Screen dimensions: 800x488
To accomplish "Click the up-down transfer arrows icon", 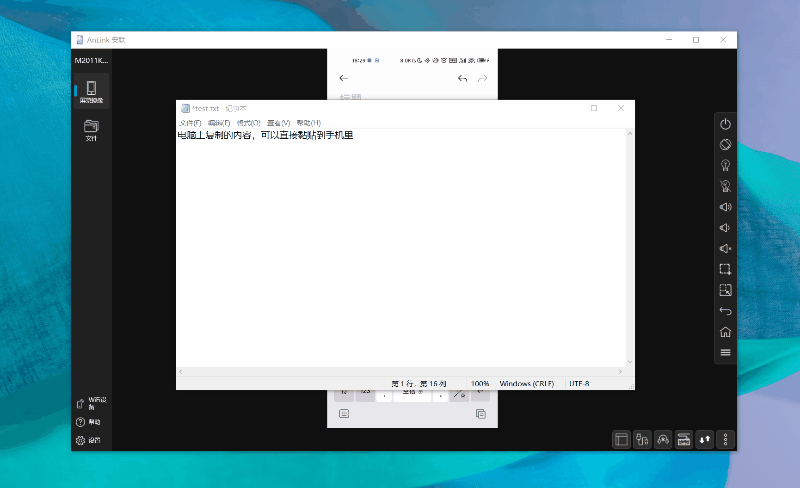I will click(705, 440).
